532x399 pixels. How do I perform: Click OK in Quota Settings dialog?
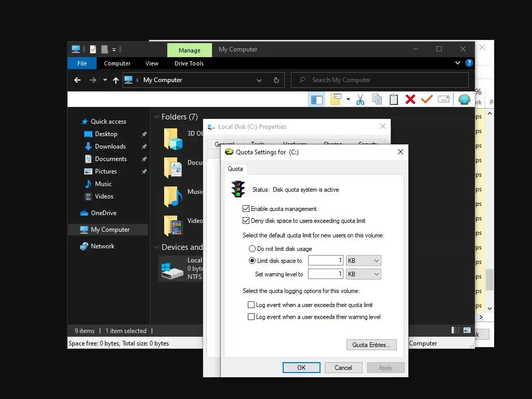(x=301, y=367)
